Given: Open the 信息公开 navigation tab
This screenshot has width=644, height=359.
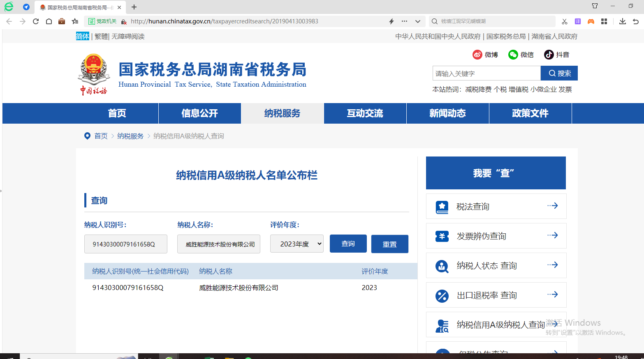Looking at the screenshot, I should point(199,113).
